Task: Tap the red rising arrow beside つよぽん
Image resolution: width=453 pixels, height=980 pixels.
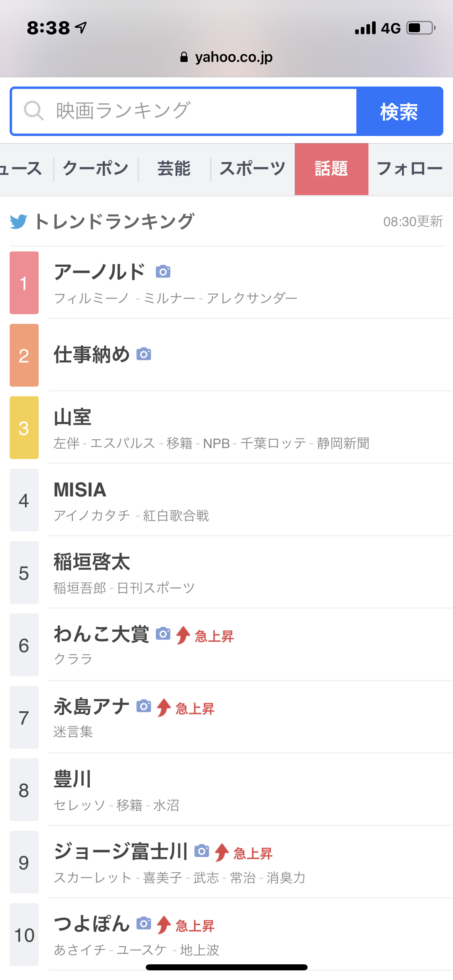Action: coord(164,925)
